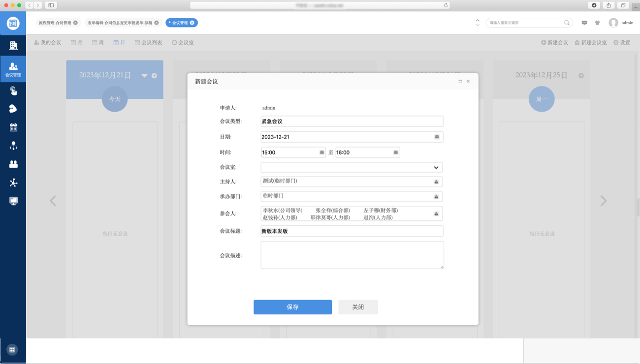This screenshot has height=364, width=640.
Task: Click the person selector icon for 主持人
Action: click(x=436, y=182)
